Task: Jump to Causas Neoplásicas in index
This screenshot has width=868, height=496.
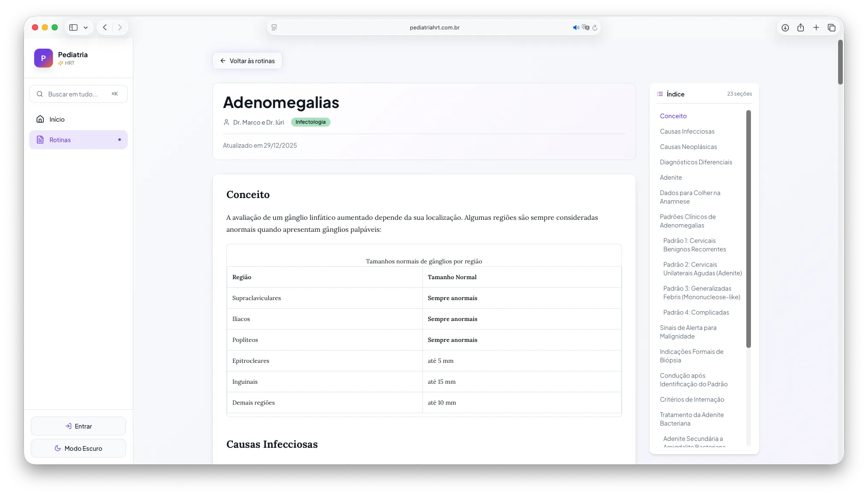Action: click(x=688, y=146)
